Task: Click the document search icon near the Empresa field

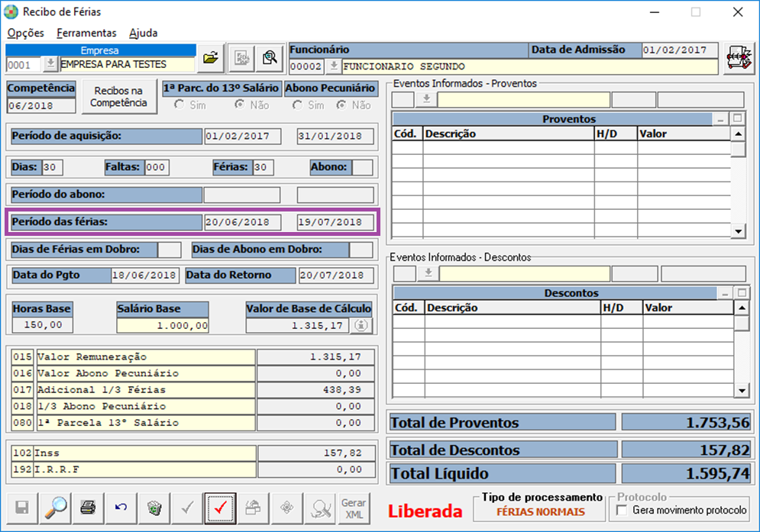Action: (270, 58)
